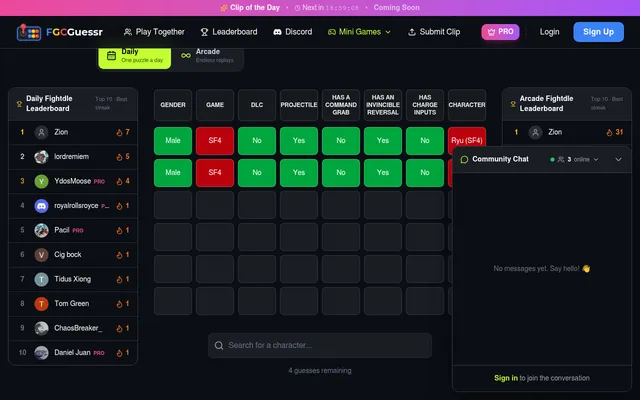Click the Play Together people icon

128,32
